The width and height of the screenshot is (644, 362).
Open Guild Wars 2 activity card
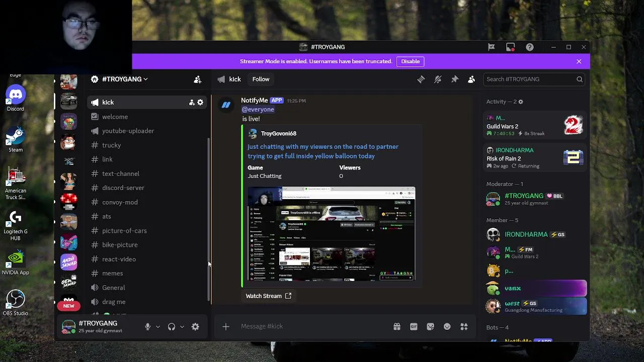point(535,126)
